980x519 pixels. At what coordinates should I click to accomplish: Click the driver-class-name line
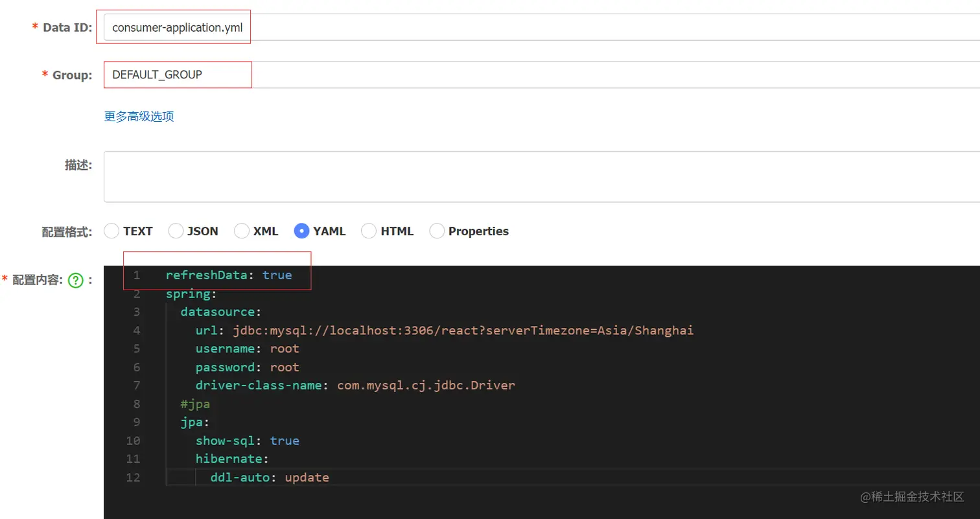pos(355,386)
